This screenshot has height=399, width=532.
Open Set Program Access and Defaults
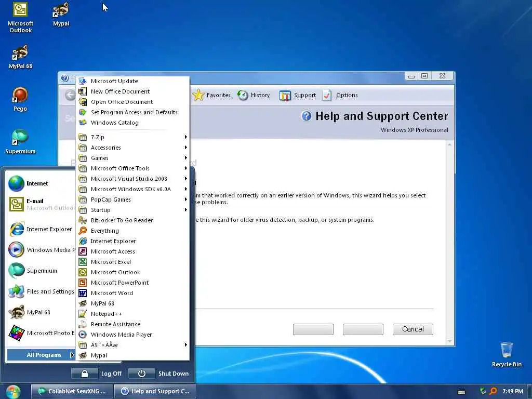132,112
